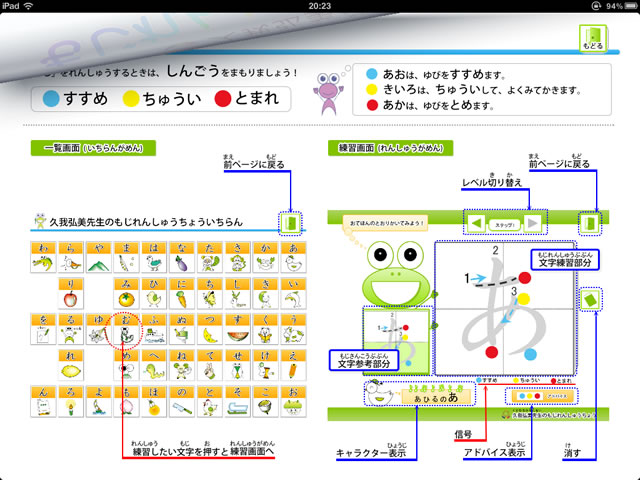
Task: Select the り tile with apple
Action: (71, 293)
